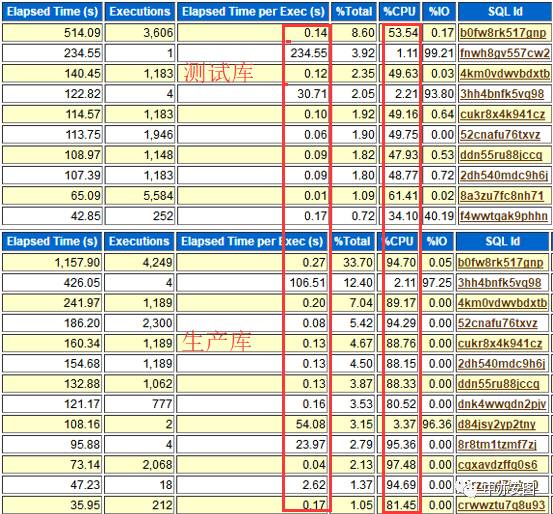
Task: Select executions cell 777
Action: tap(139, 404)
